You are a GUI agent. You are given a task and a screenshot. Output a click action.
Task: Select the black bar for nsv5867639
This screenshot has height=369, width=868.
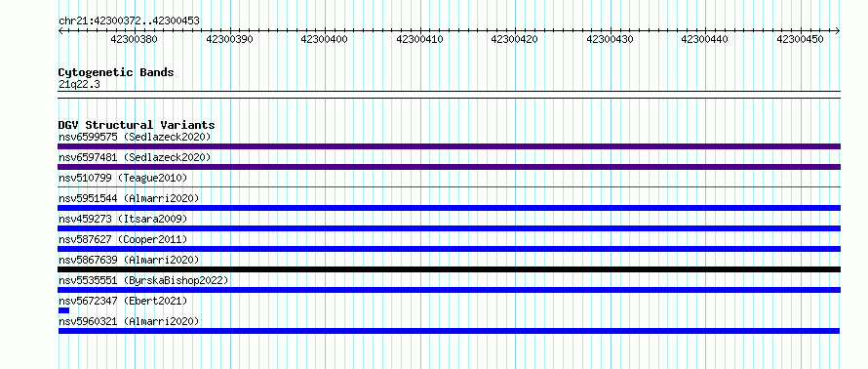(x=449, y=269)
